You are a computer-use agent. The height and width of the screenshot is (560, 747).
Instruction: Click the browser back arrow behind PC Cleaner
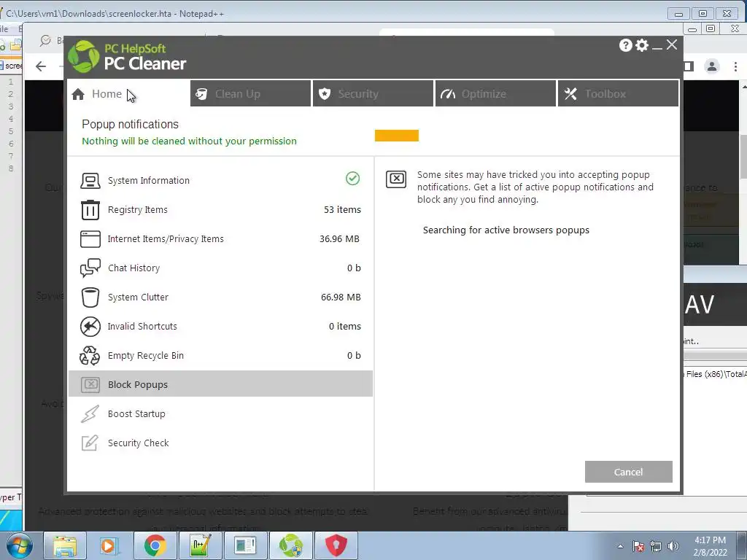pyautogui.click(x=41, y=66)
